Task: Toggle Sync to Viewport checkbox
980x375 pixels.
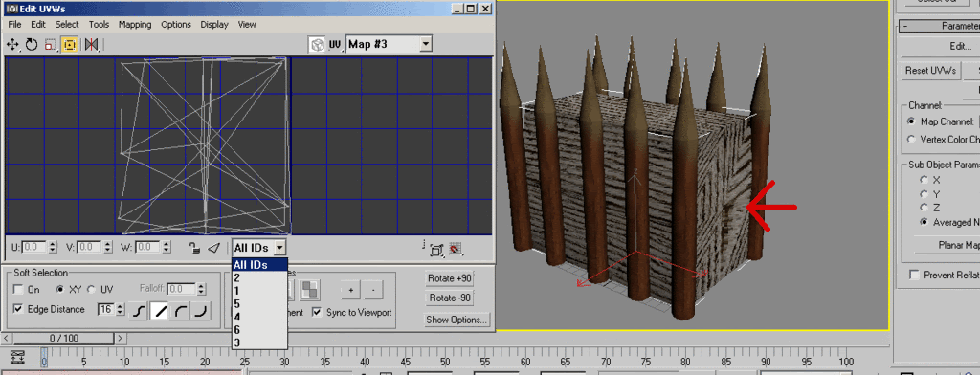Action: point(317,312)
